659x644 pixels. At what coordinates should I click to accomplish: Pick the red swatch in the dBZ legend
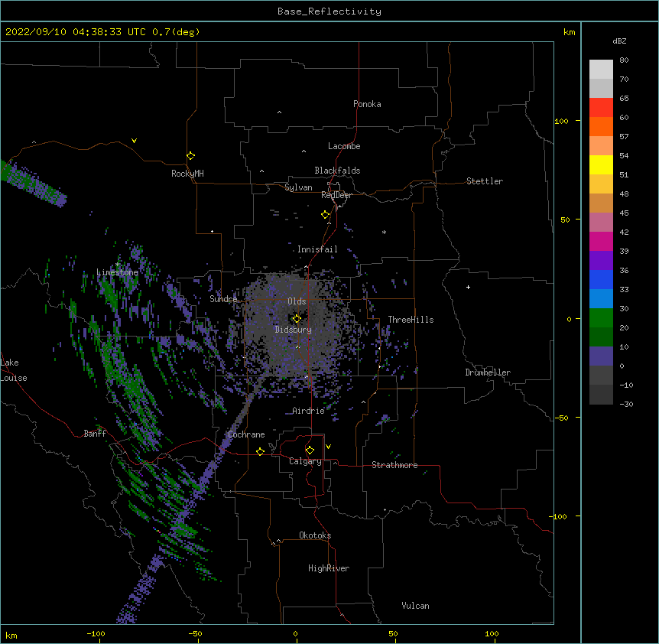[601, 107]
